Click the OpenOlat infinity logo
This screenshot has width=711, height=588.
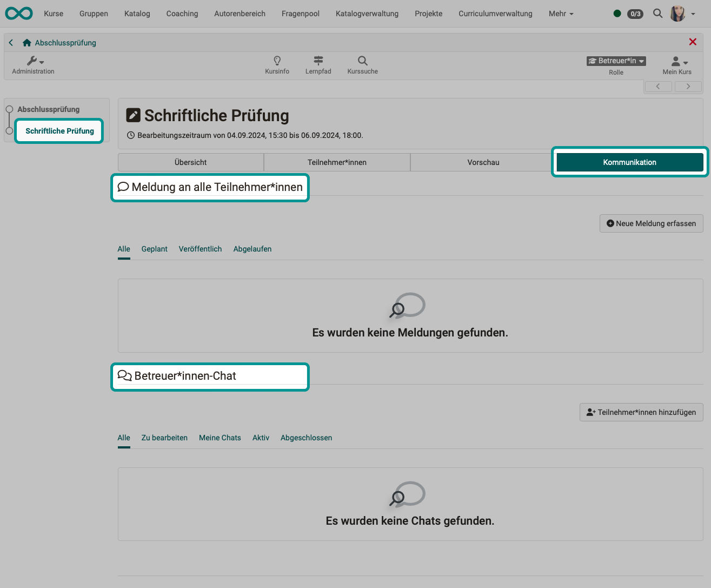point(19,14)
